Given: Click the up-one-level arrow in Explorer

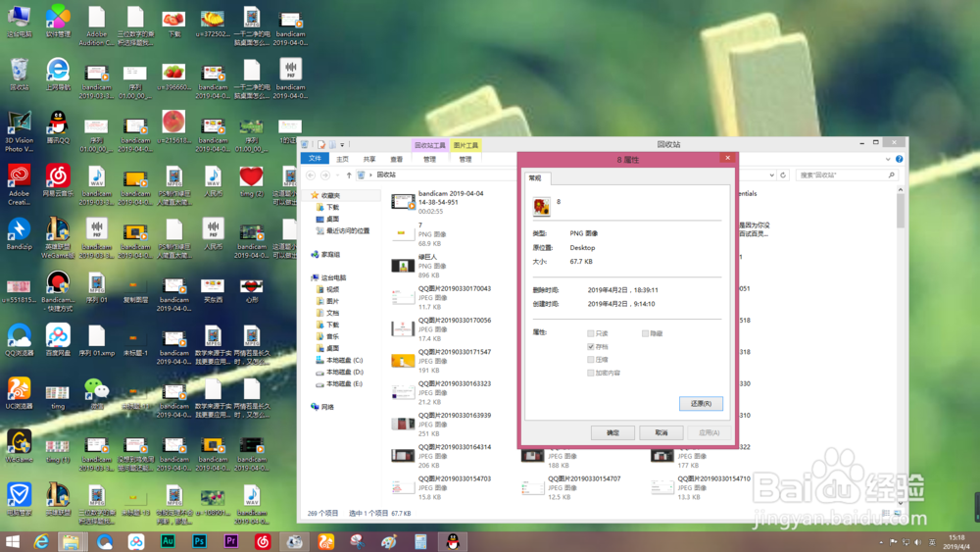Looking at the screenshot, I should (349, 176).
